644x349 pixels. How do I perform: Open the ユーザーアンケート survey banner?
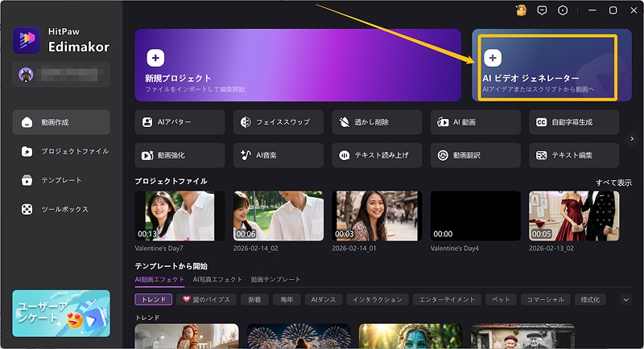tap(61, 314)
